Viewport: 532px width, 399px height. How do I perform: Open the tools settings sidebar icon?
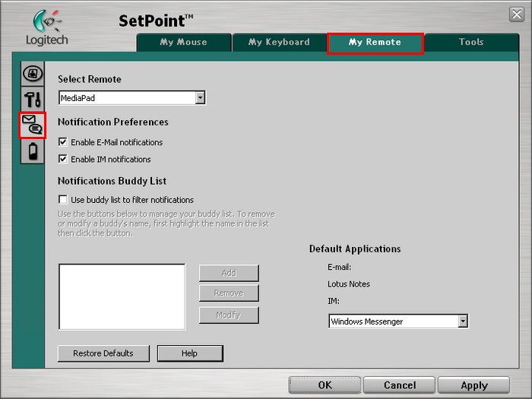(33, 99)
